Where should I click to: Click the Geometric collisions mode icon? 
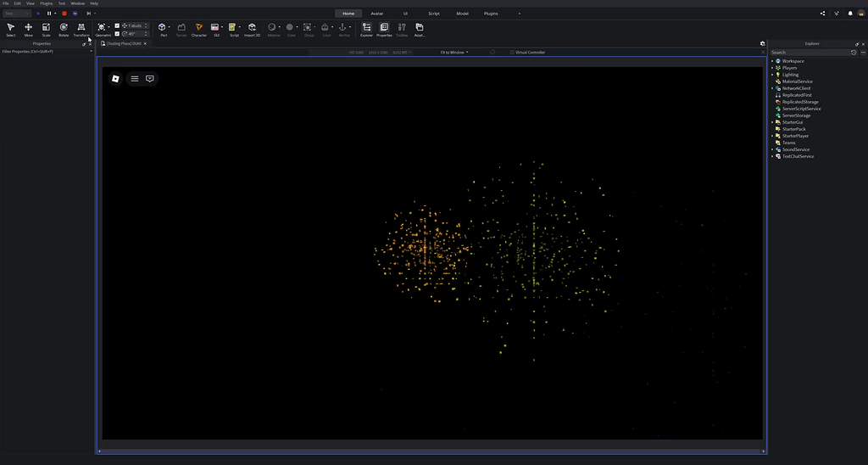[x=102, y=27]
